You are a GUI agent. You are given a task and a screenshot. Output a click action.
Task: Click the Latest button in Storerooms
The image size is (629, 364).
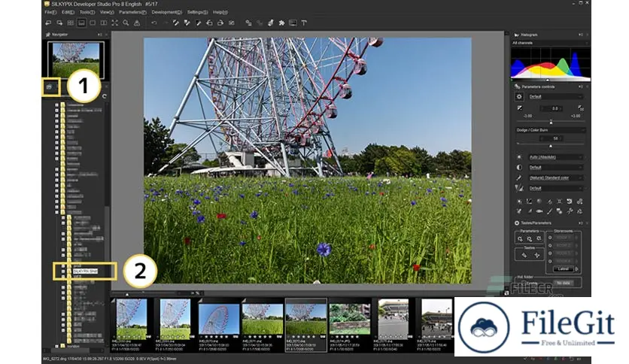(x=563, y=269)
